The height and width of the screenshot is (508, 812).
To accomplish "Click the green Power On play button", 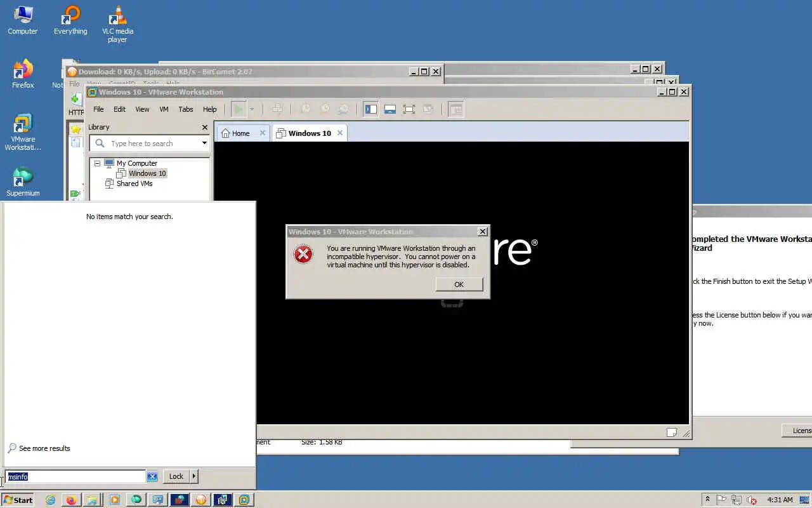I will pyautogui.click(x=239, y=109).
